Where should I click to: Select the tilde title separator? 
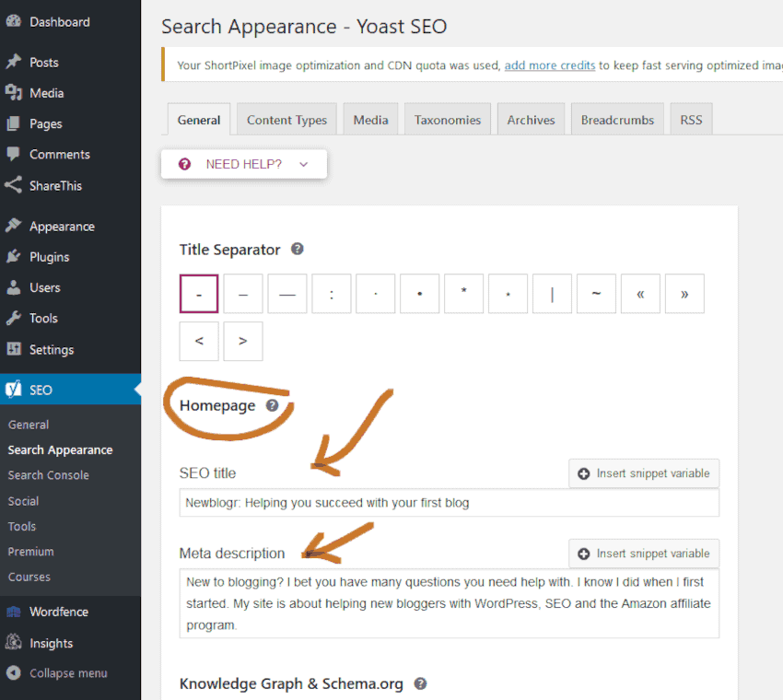[x=596, y=294]
